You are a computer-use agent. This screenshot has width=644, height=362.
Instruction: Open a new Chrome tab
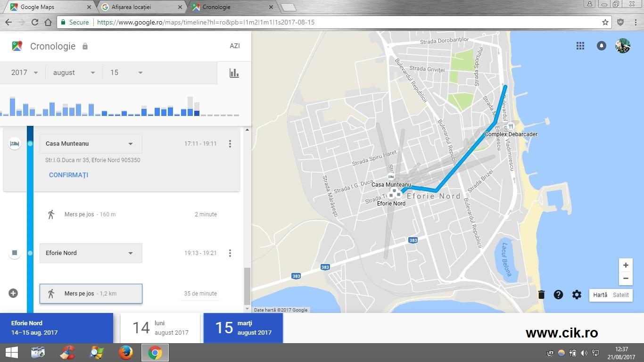click(288, 8)
